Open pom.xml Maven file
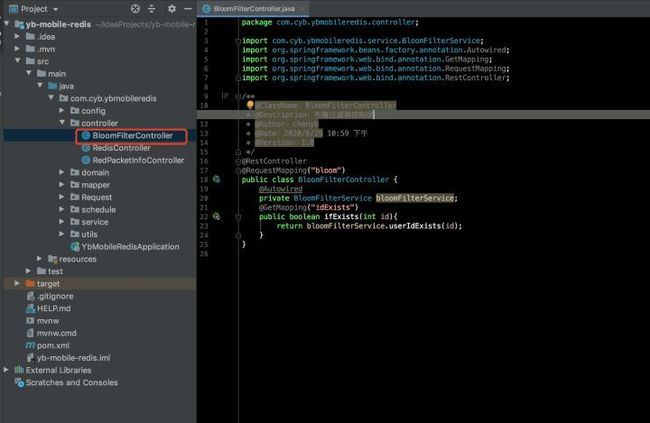This screenshot has height=423, width=650. [53, 345]
